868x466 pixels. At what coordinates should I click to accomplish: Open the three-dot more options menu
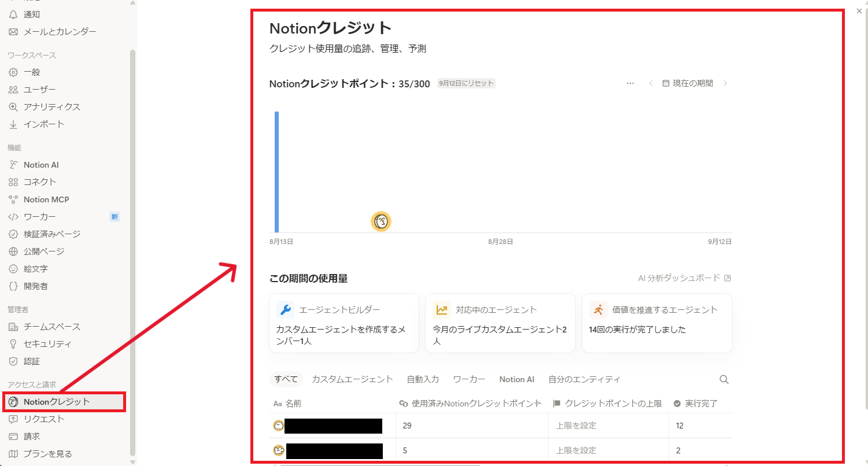tap(630, 83)
